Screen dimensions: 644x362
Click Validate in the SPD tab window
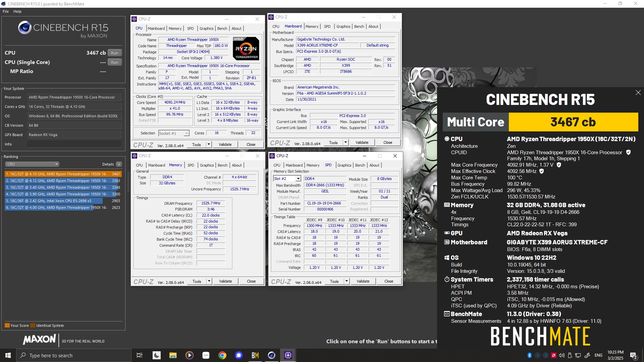(x=363, y=281)
